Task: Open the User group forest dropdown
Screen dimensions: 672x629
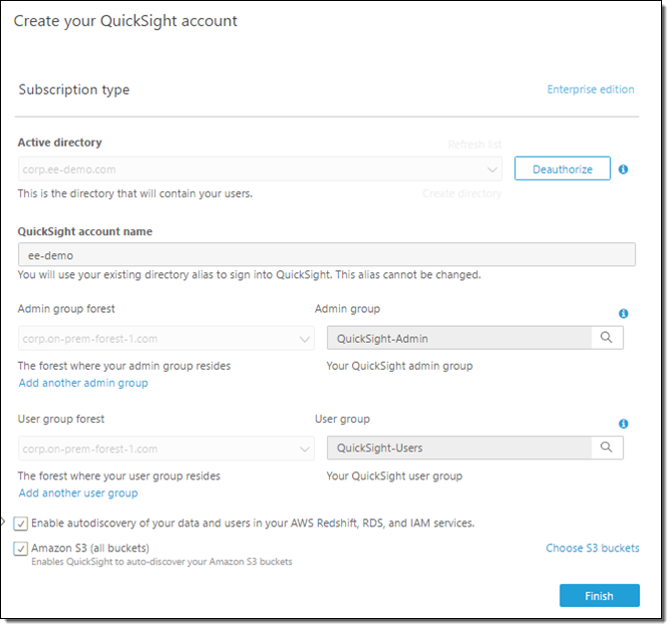Action: pos(305,449)
